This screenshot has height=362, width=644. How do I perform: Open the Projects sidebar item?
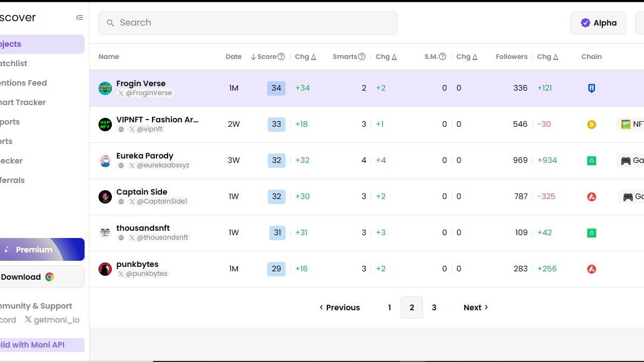[x=42, y=44]
